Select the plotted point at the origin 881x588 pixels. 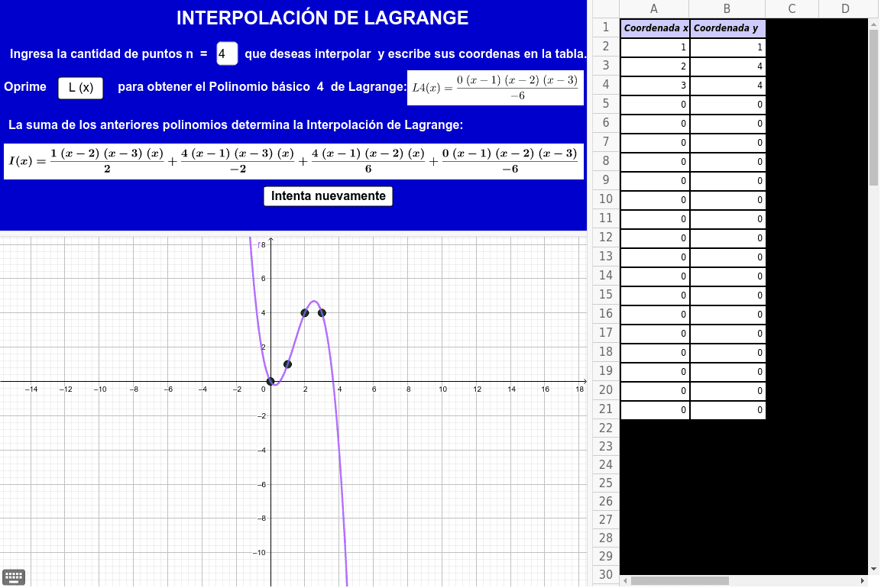point(270,381)
